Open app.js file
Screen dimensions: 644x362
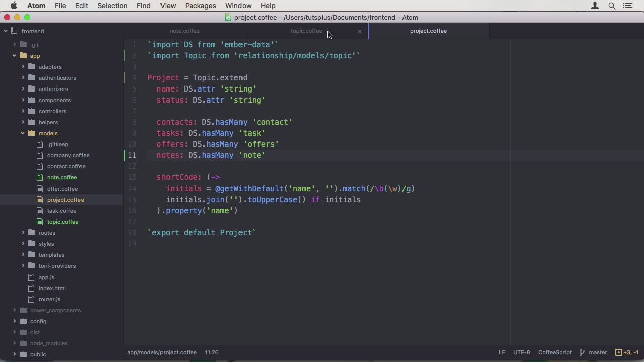pos(46,277)
